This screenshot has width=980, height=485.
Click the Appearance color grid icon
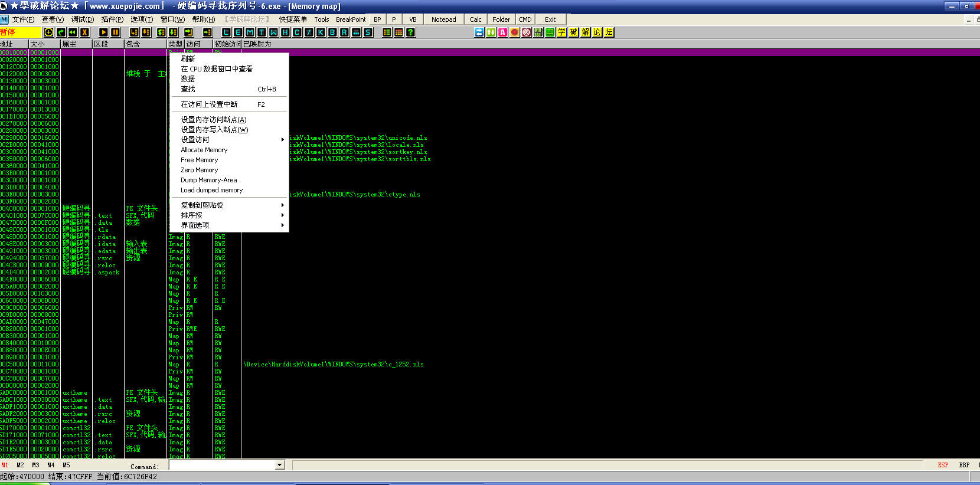[398, 32]
